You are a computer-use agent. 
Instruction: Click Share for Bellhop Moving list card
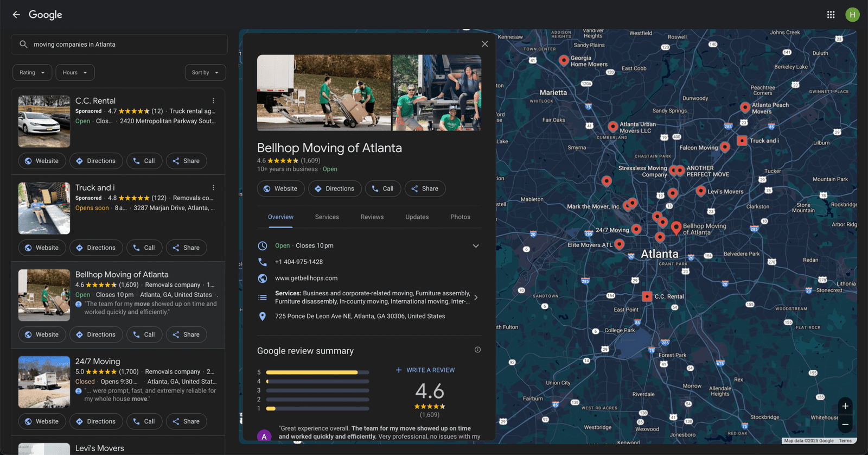point(187,335)
